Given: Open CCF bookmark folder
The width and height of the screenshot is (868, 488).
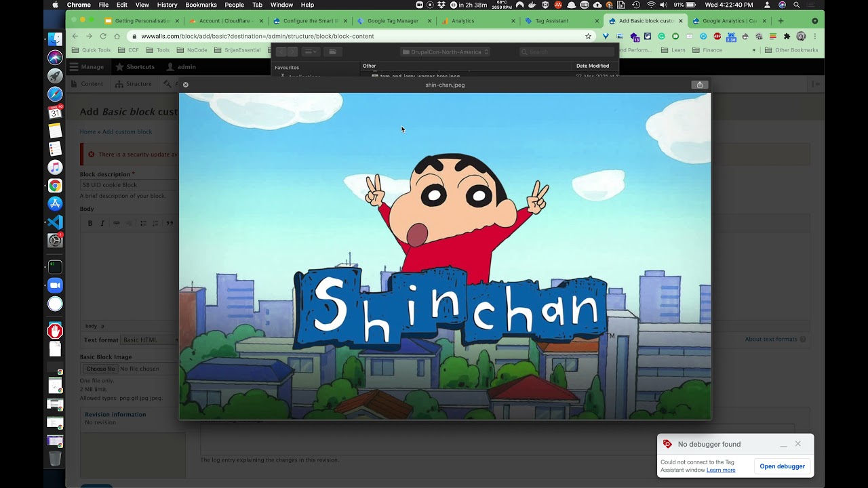Looking at the screenshot, I should click(x=129, y=50).
